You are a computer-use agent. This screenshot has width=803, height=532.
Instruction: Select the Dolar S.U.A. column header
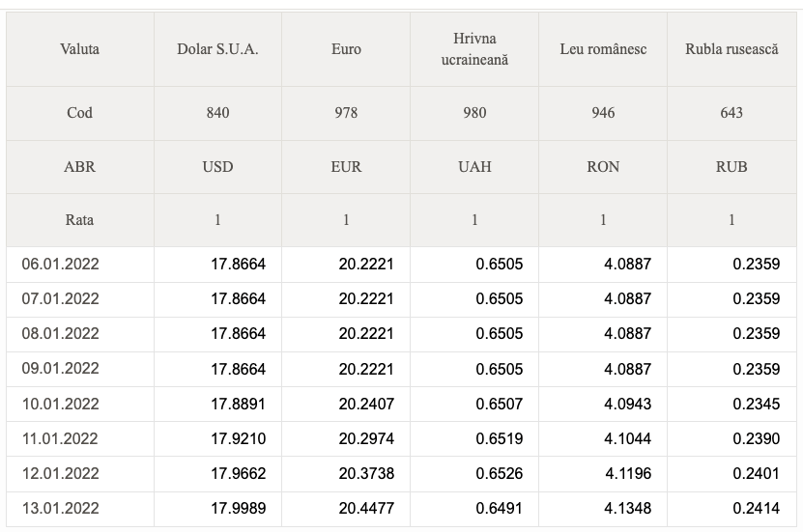pyautogui.click(x=217, y=49)
